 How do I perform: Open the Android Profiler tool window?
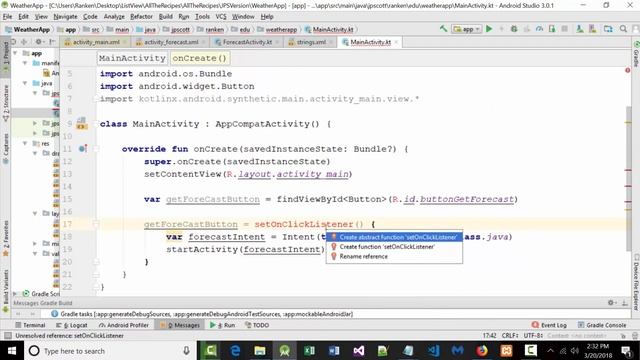pyautogui.click(x=124, y=325)
